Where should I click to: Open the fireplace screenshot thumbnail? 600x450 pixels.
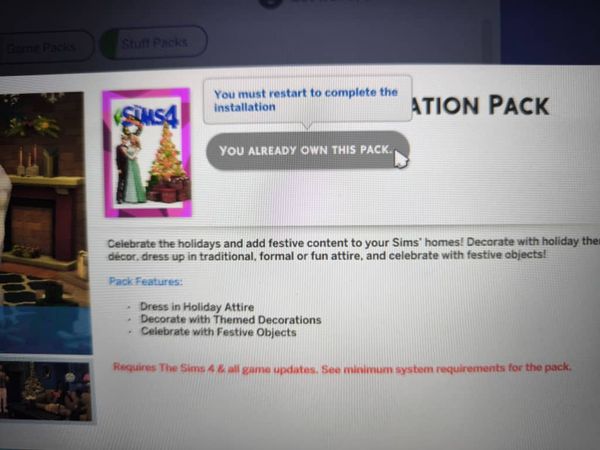coord(42,198)
